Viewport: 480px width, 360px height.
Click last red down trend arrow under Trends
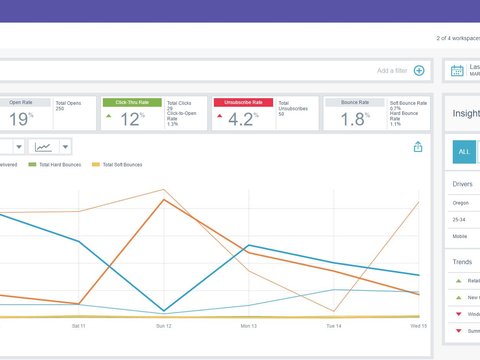459,331
